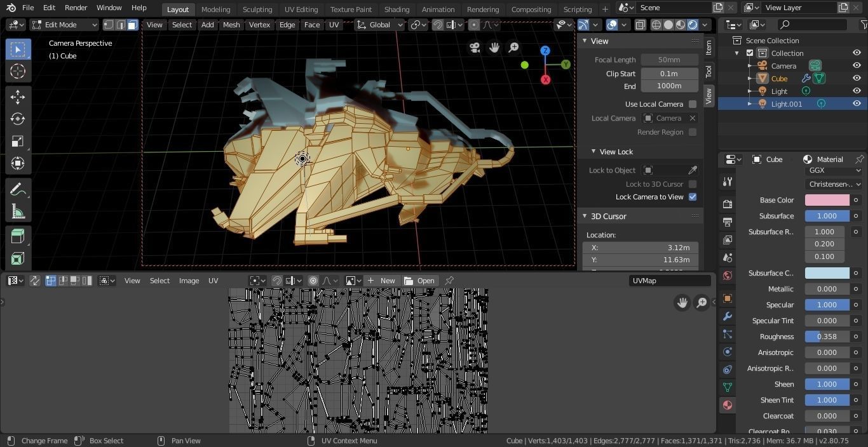This screenshot has height=447, width=868.
Task: Open the Edit Mode dropdown
Action: [64, 25]
